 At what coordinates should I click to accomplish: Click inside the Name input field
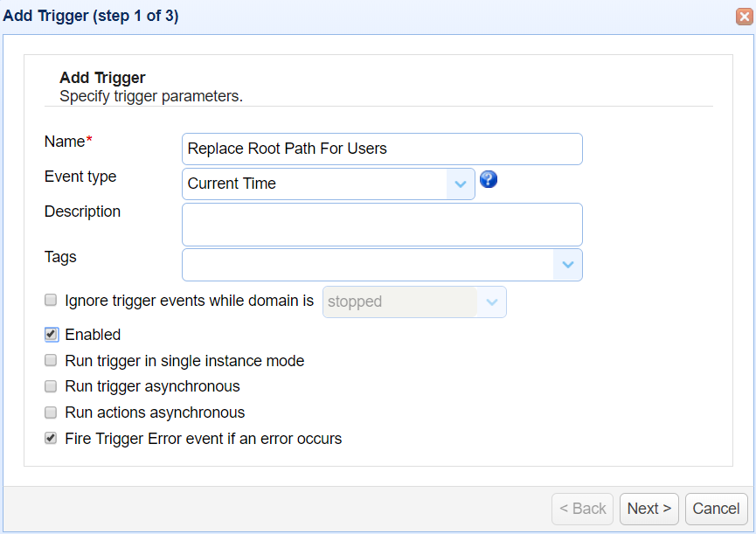(x=382, y=149)
